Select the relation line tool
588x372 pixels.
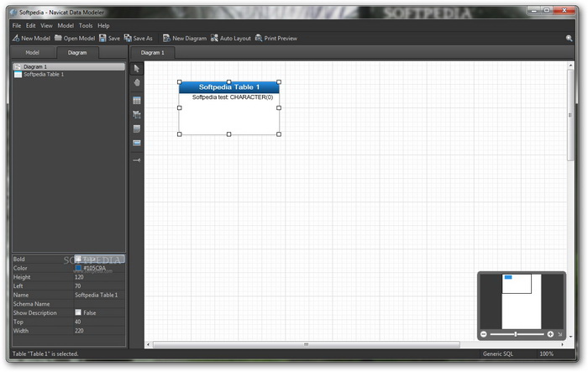pos(137,160)
